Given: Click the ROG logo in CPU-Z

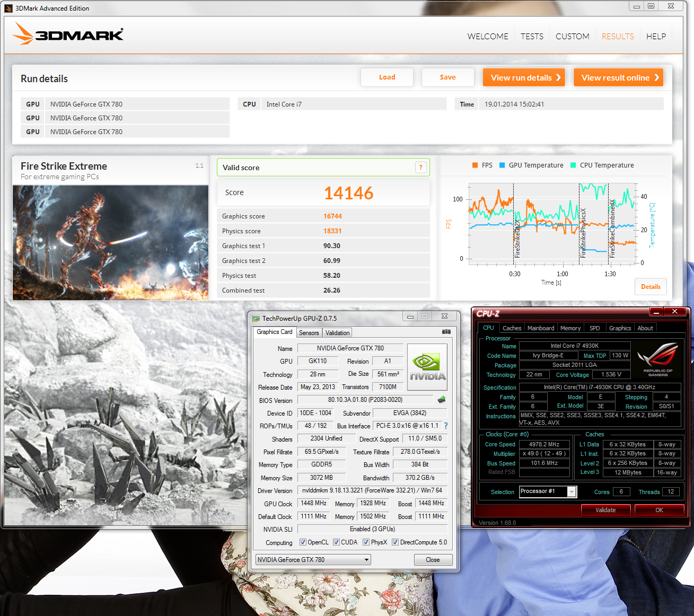Looking at the screenshot, I should click(657, 360).
